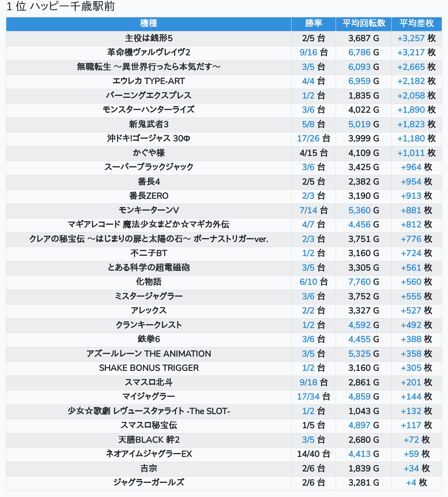Click the エウレカ TYPE-ART machine name

[x=149, y=81]
